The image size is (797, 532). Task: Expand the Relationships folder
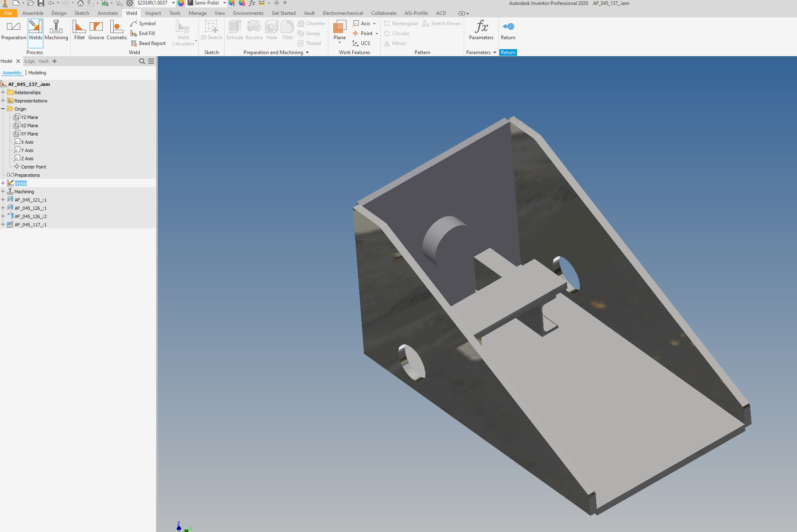pyautogui.click(x=3, y=92)
